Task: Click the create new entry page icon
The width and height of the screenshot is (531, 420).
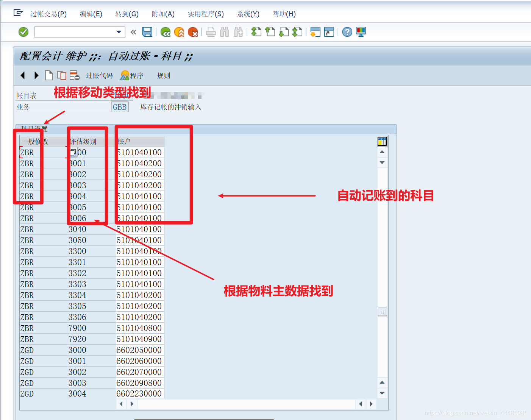Action: tap(48, 75)
